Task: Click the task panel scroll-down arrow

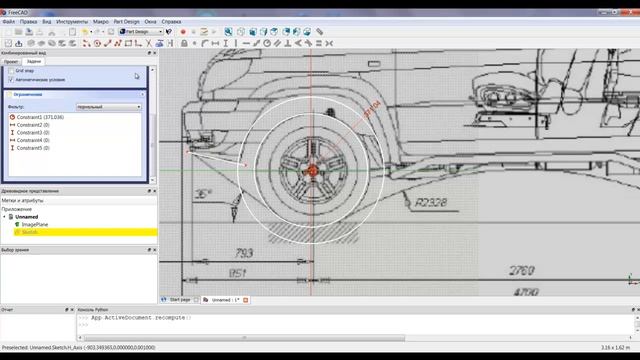Action: tap(153, 180)
